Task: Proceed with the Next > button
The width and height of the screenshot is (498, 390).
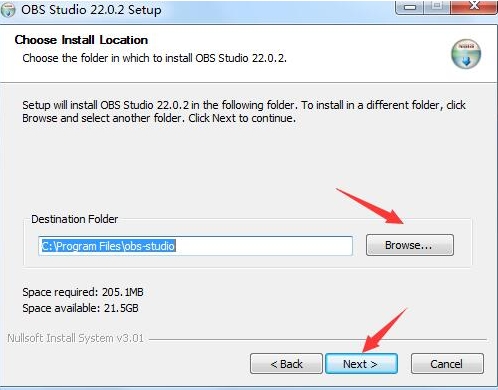Action: coord(361,364)
